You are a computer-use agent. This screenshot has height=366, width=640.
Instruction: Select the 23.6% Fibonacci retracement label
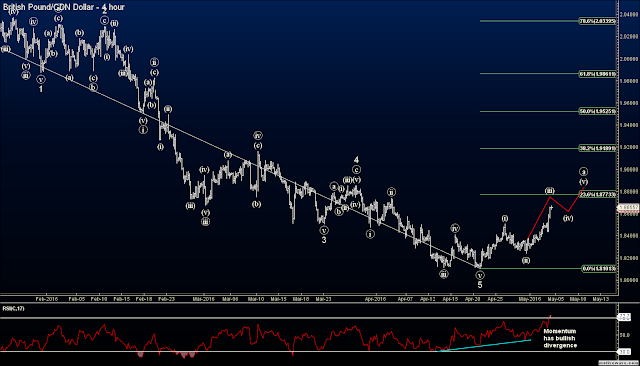pyautogui.click(x=598, y=195)
